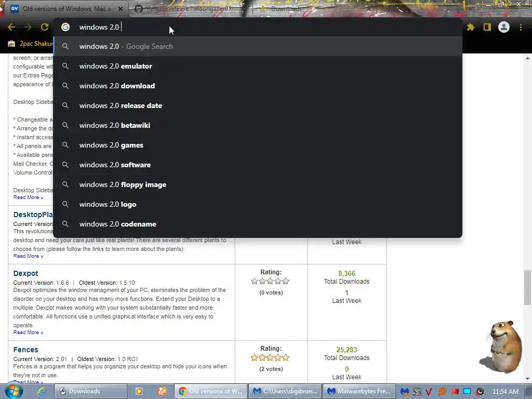Click the Fences star rating
532x399 pixels.
[x=270, y=357]
